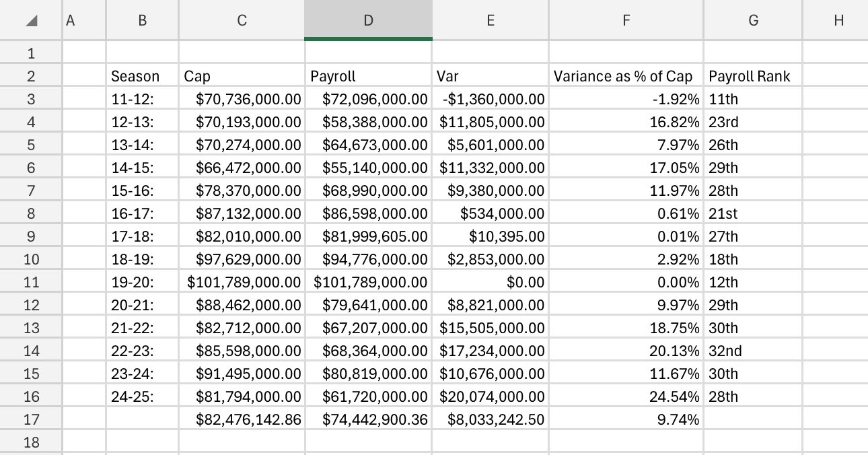Select column B header
The height and width of the screenshot is (455, 868).
142,20
